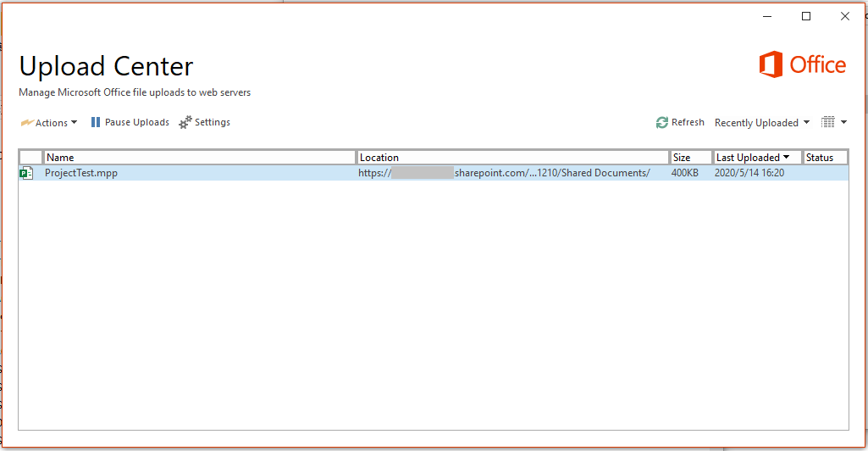Select the ProjectTest.mpp file row
The image size is (868, 451).
tap(434, 173)
